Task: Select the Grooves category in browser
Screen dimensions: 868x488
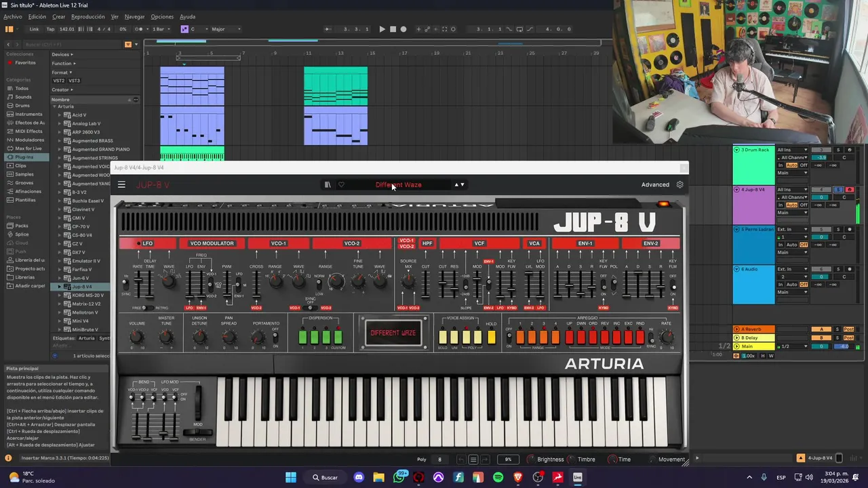Action: (24, 183)
